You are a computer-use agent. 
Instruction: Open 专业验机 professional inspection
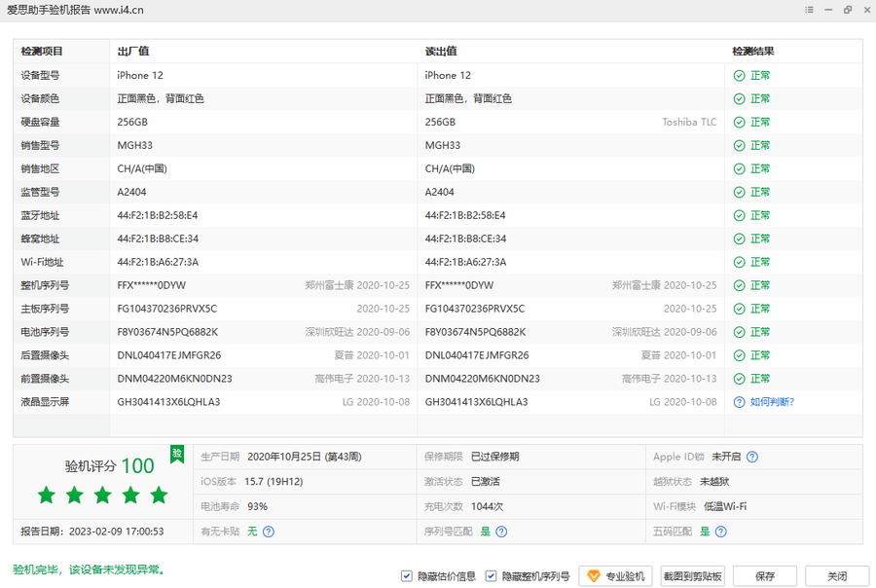616,576
